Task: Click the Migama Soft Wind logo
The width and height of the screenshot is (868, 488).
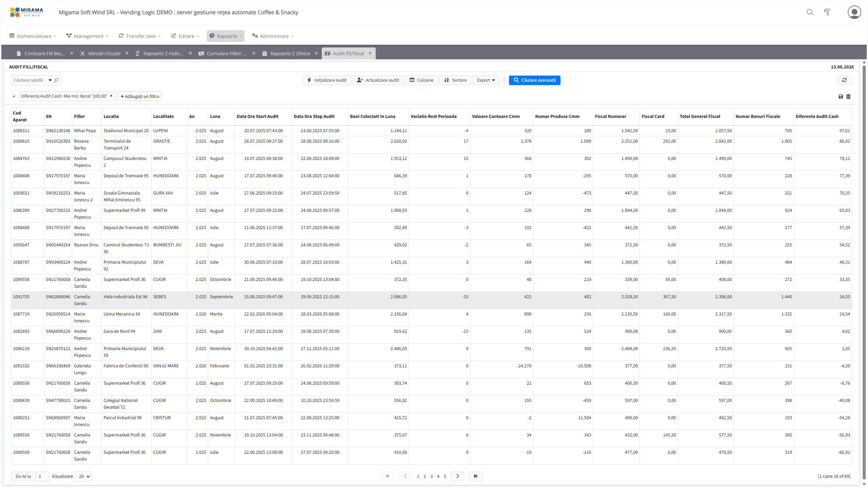Action: 27,12
